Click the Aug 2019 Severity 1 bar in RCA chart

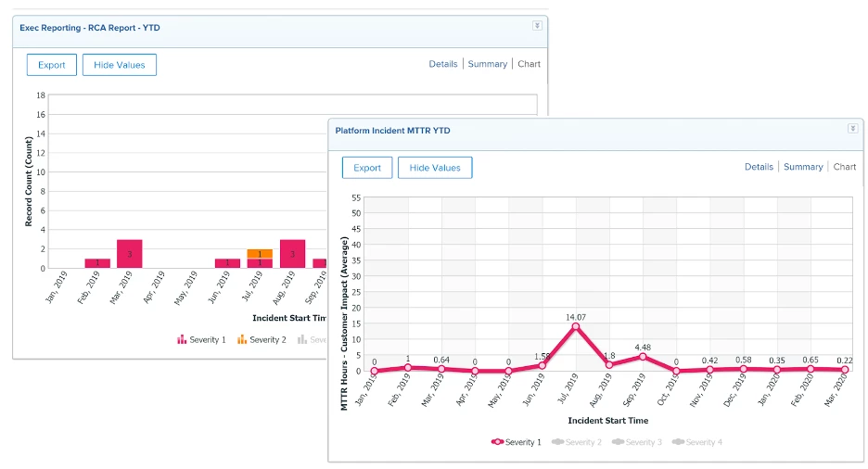coord(292,254)
